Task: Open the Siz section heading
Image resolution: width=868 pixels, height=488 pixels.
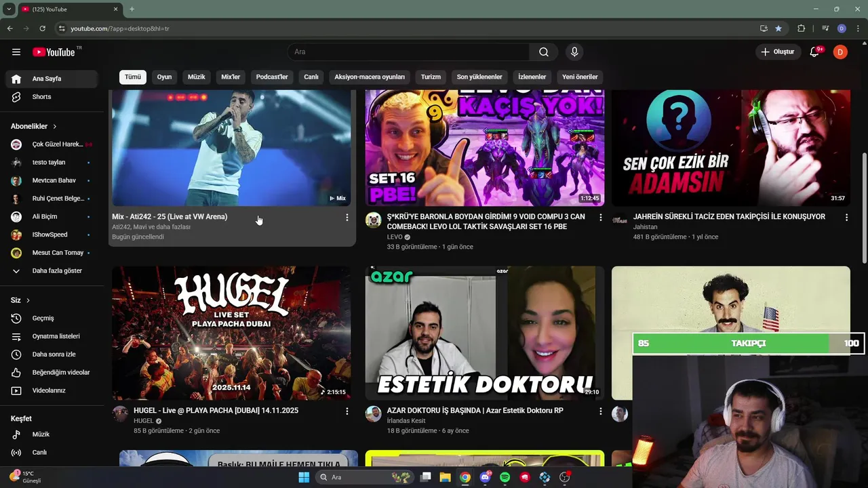Action: [x=20, y=300]
